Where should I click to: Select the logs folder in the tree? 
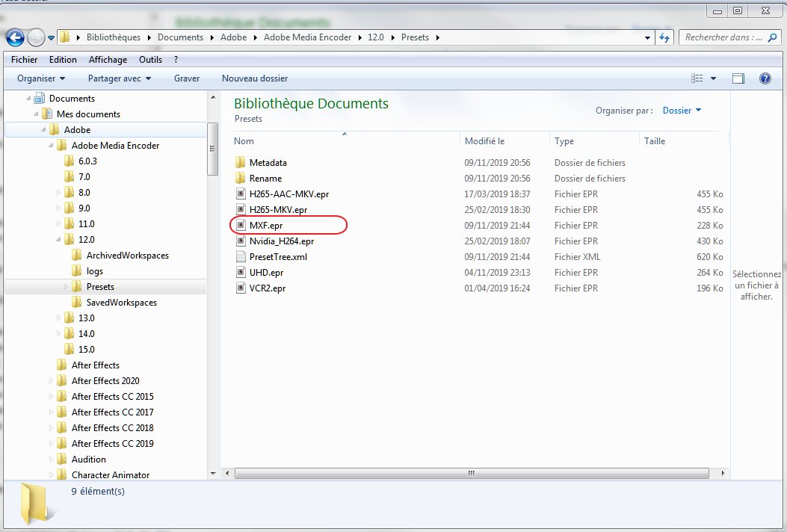(95, 271)
